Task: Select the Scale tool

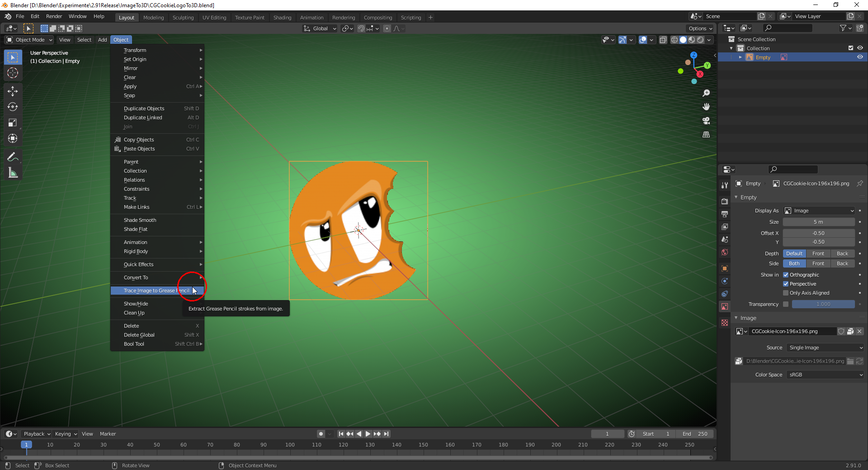Action: tap(13, 123)
